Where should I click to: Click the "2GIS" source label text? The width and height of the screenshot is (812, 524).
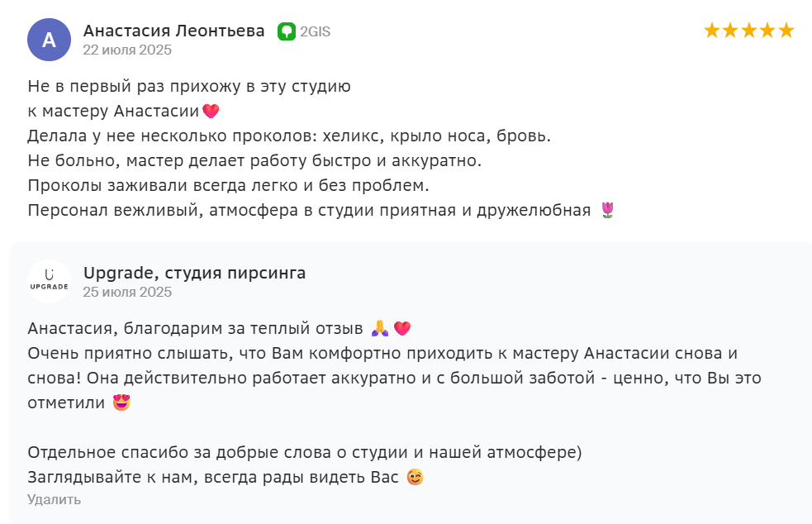click(315, 31)
